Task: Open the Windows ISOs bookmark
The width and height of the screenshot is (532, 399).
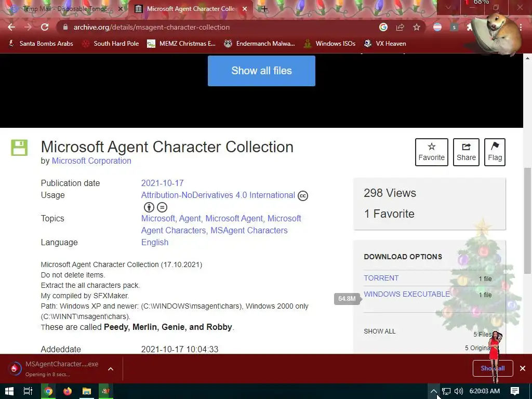Action: click(x=329, y=44)
